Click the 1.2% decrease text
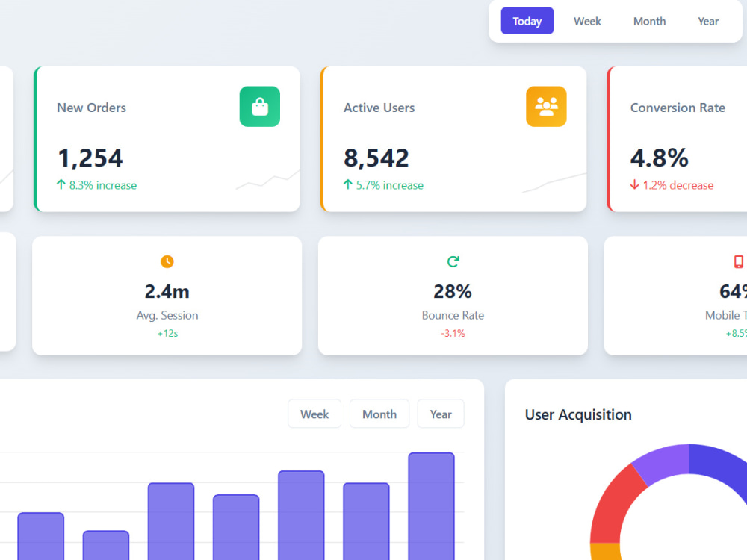The image size is (747, 560). click(678, 185)
